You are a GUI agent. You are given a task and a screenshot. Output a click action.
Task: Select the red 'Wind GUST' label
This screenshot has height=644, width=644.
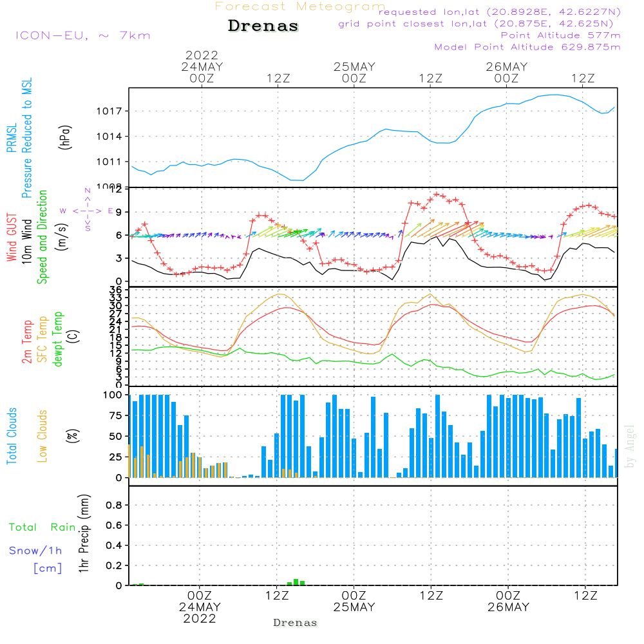tap(12, 237)
